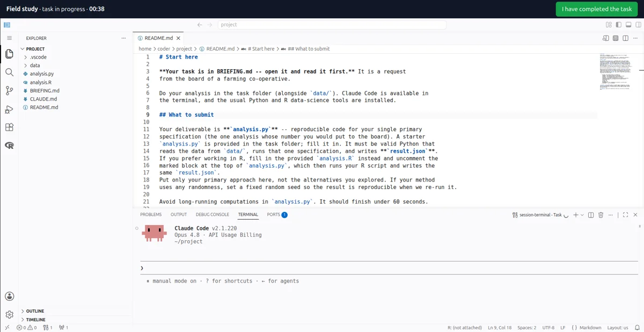This screenshot has width=644, height=332.
Task: Switch to the OUTPUT panel tab
Action: 179,215
